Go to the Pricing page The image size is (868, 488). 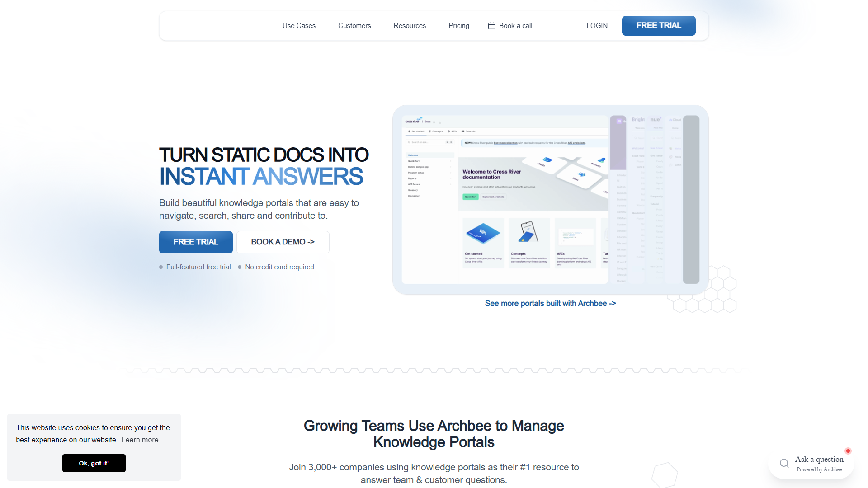click(459, 26)
